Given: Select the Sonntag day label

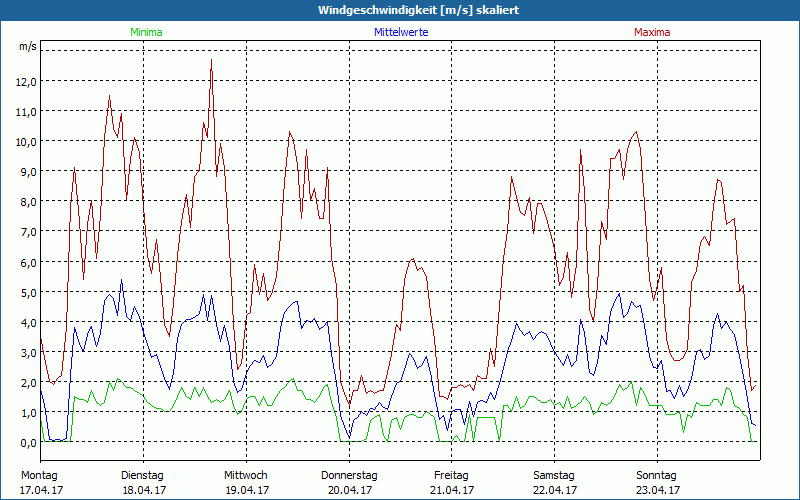Looking at the screenshot, I should [x=657, y=475].
